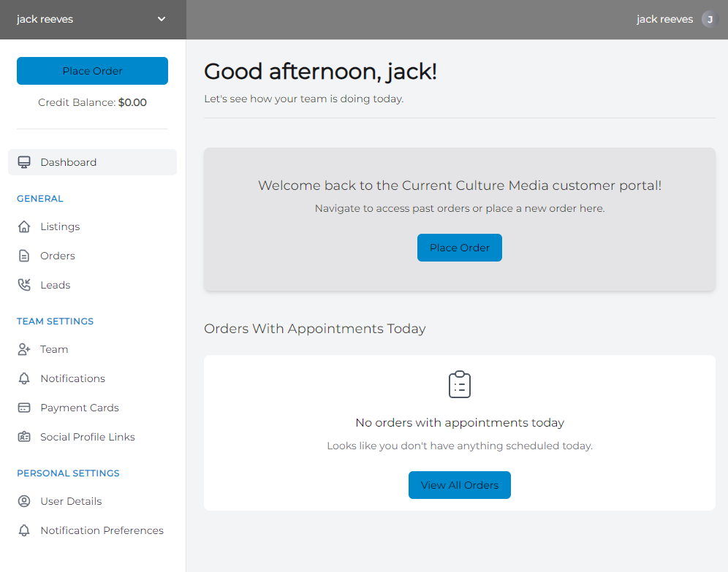The height and width of the screenshot is (572, 728).
Task: Open Notifications under Team Settings
Action: click(x=92, y=378)
